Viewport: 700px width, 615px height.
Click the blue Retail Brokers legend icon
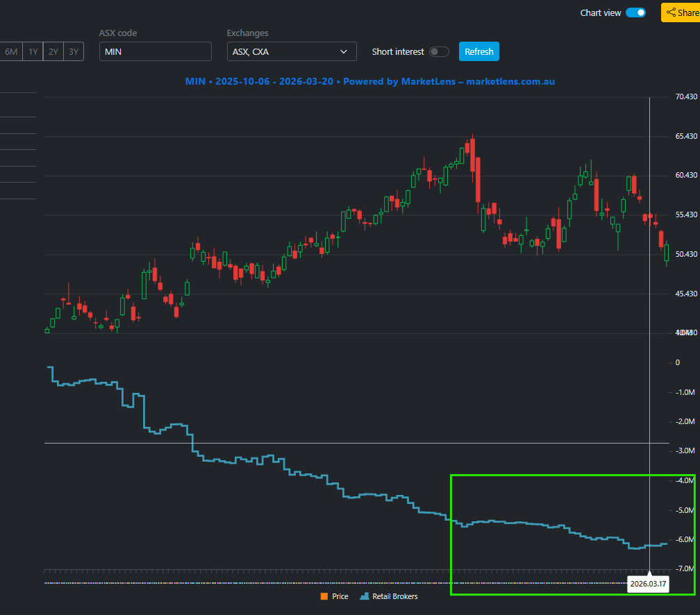(365, 596)
